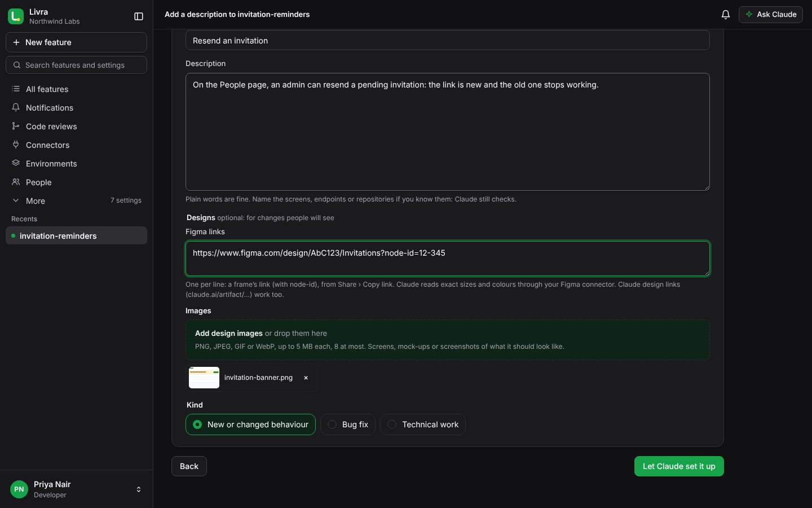Click the Add design images drop zone

tap(447, 340)
